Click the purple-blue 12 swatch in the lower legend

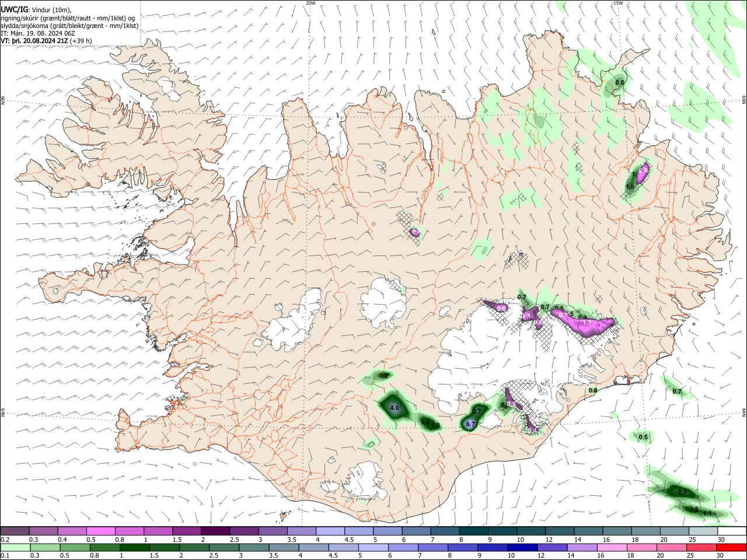click(x=552, y=547)
